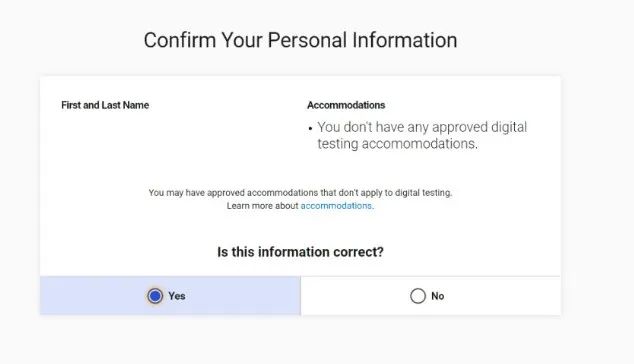Image resolution: width=634 pixels, height=364 pixels.
Task: Click the bullet point before accommodations text
Action: point(310,129)
